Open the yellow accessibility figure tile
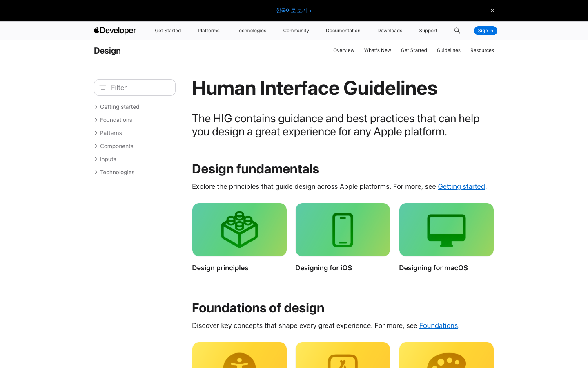The width and height of the screenshot is (588, 368). point(239,355)
